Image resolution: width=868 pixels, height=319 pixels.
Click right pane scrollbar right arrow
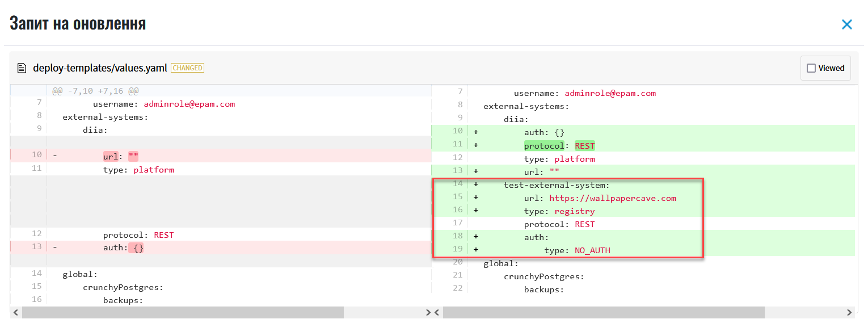[849, 312]
